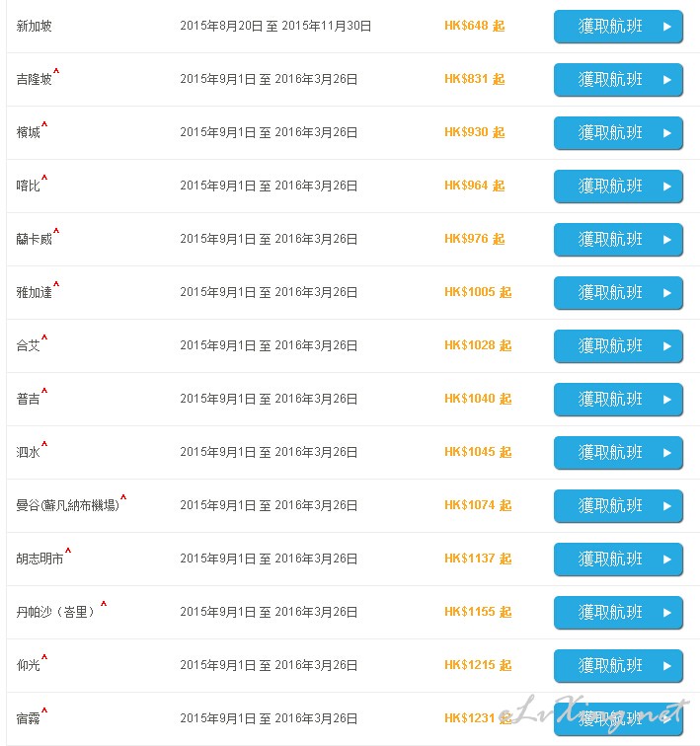Open flight search for 喀比
This screenshot has height=746, width=700.
pos(618,186)
